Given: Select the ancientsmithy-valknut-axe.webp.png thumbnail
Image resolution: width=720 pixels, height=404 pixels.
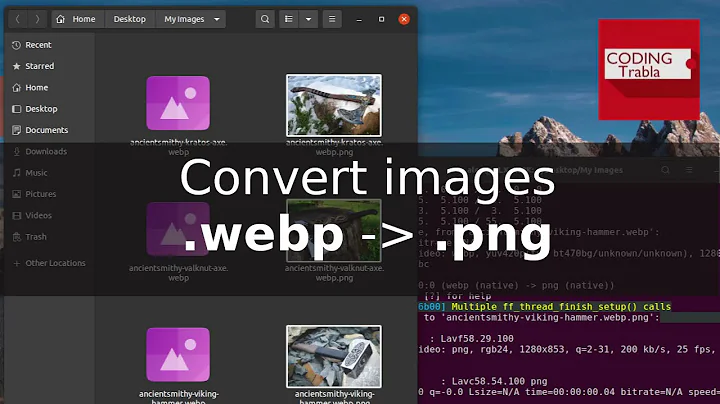Looking at the screenshot, I should tap(334, 230).
